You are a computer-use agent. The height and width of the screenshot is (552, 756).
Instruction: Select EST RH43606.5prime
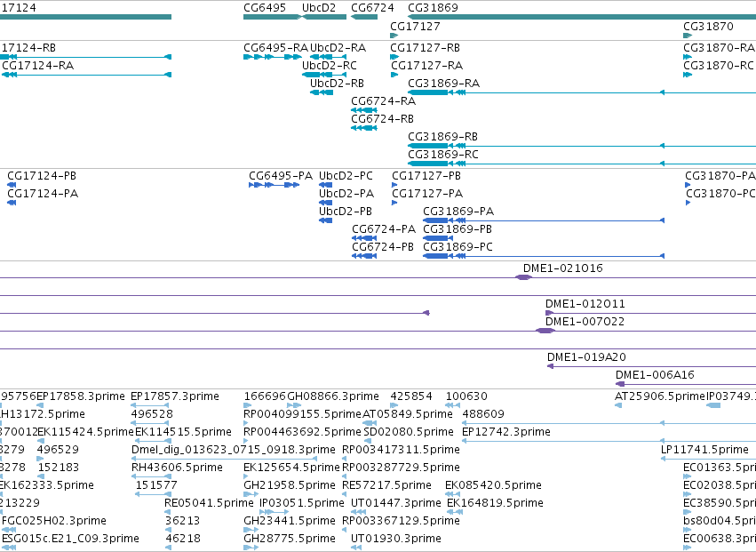[177, 468]
